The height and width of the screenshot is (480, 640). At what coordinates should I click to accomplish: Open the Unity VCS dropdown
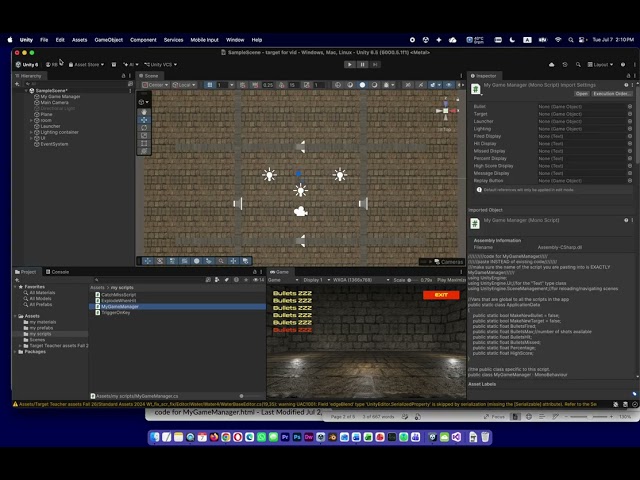pyautogui.click(x=160, y=64)
